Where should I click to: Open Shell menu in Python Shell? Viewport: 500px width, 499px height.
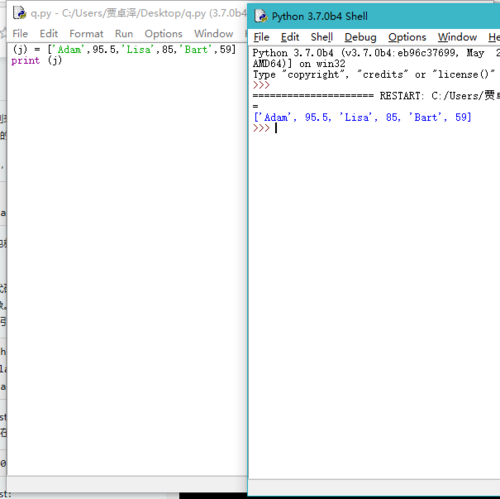pos(322,37)
